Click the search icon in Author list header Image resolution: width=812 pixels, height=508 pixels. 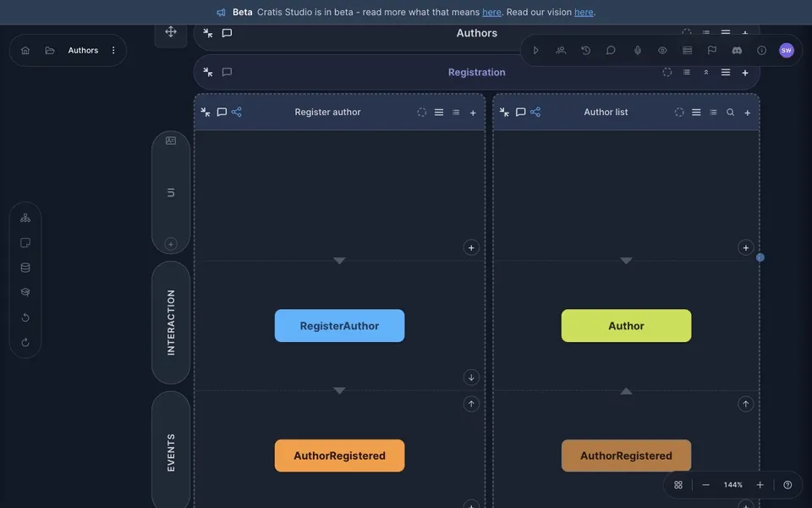[730, 112]
